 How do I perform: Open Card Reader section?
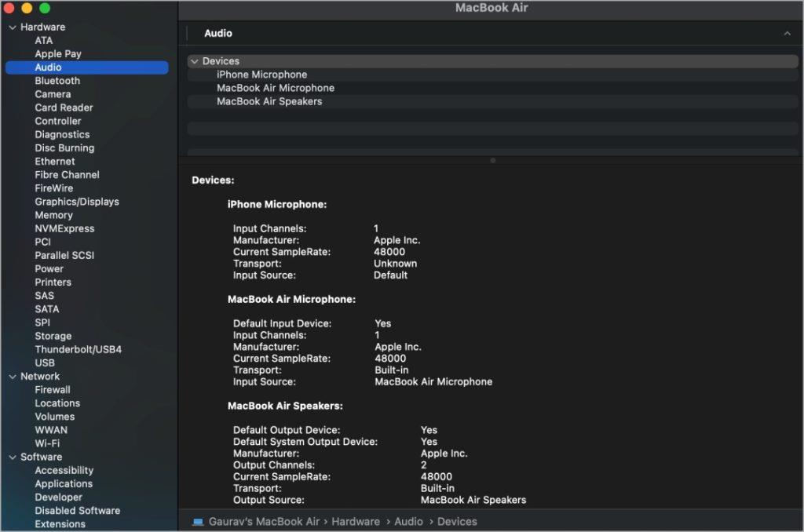tap(64, 107)
